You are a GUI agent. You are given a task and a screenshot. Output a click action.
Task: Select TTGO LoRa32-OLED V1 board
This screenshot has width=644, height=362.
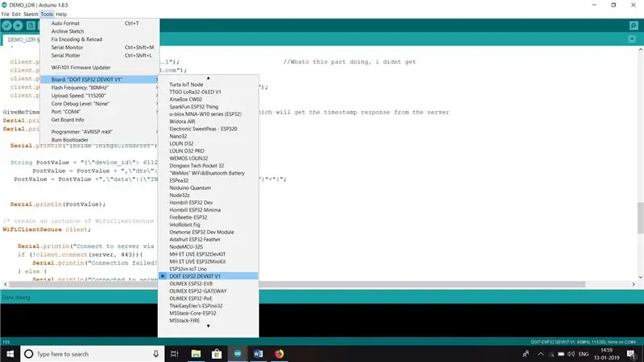click(x=208, y=92)
